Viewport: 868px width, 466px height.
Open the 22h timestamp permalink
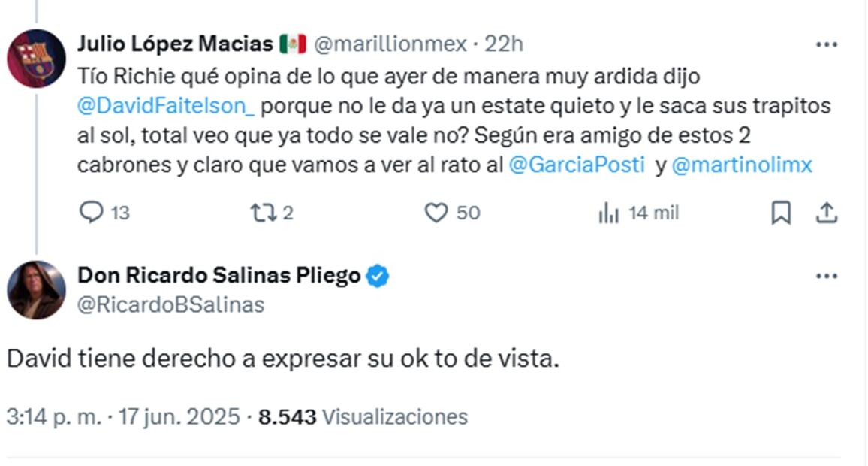pyautogui.click(x=504, y=44)
